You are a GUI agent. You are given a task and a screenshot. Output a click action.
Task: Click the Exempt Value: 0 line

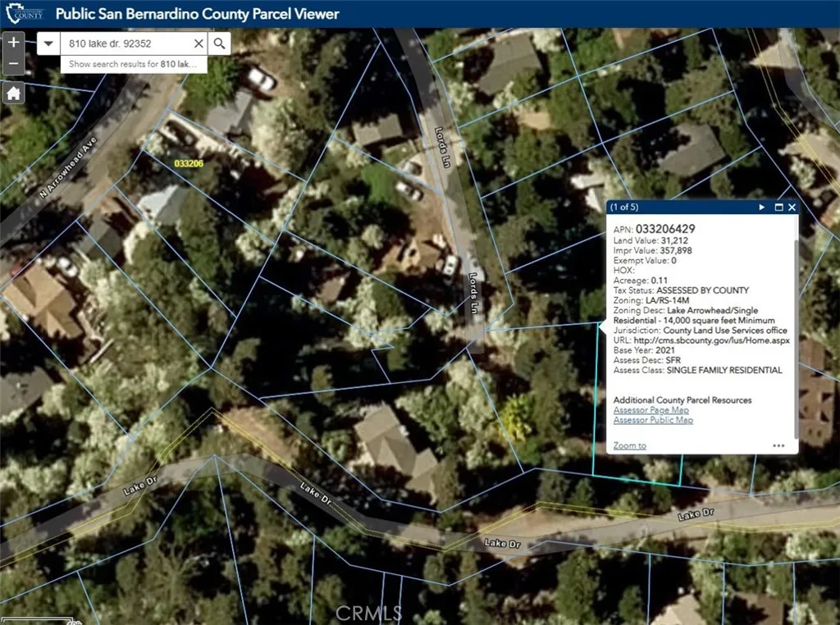645,261
